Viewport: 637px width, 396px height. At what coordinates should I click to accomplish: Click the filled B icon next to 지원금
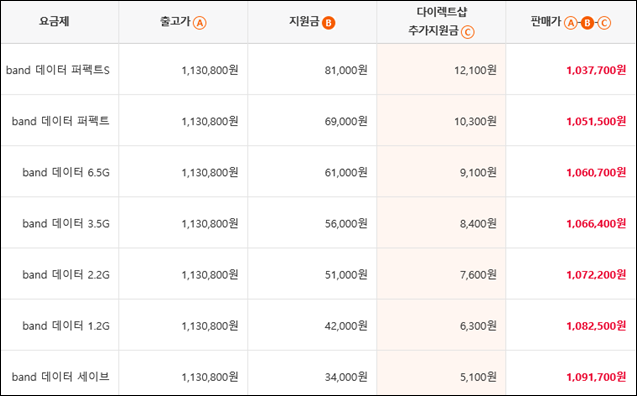[x=328, y=23]
